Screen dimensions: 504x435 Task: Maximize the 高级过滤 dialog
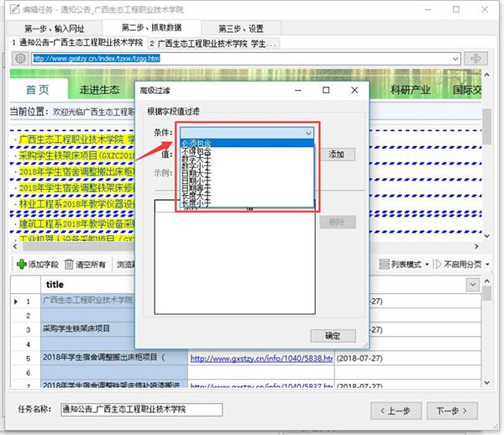[x=326, y=91]
